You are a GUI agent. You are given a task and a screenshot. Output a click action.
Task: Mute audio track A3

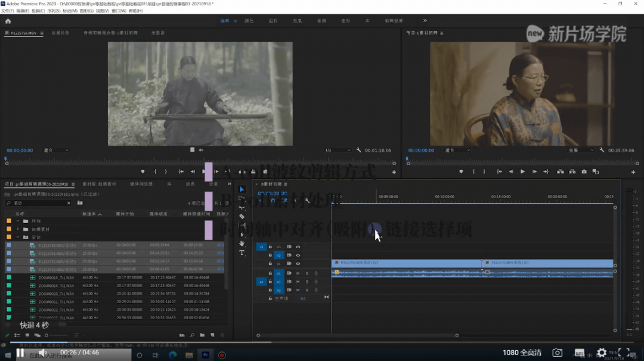tap(298, 290)
